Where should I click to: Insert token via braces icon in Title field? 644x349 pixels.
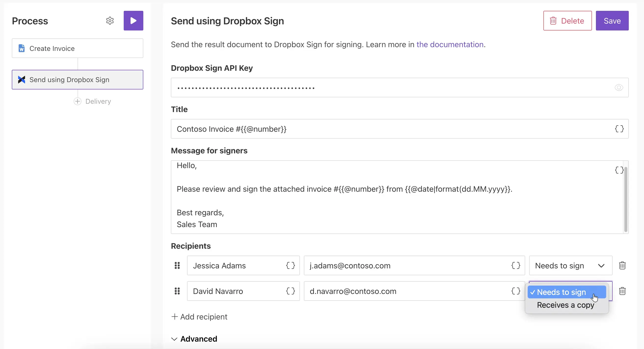(x=619, y=129)
